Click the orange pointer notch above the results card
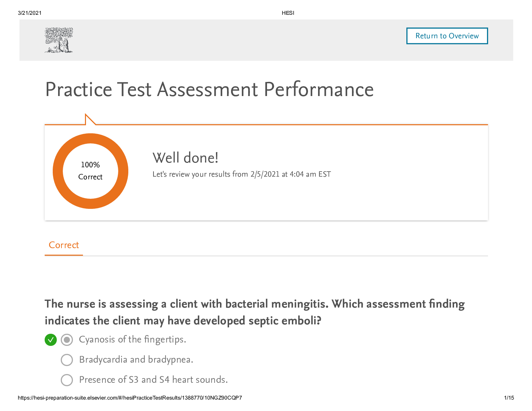This screenshot has width=532, height=411. (x=89, y=120)
